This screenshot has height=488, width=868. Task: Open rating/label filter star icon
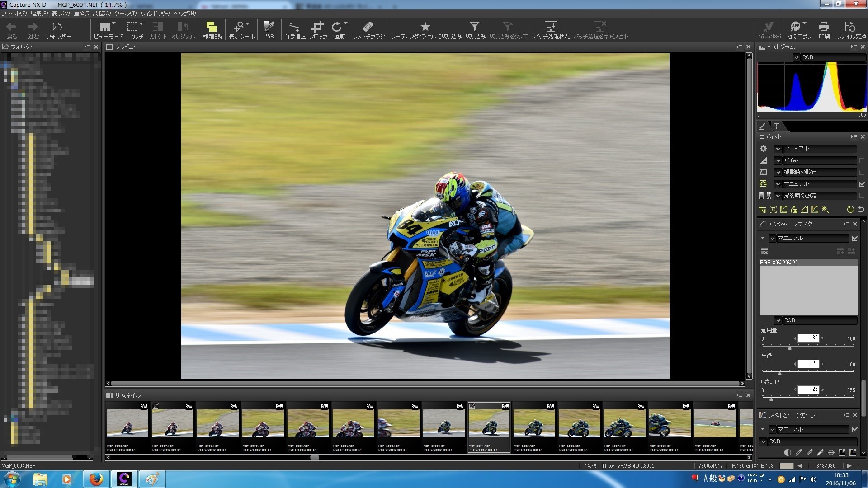425,27
